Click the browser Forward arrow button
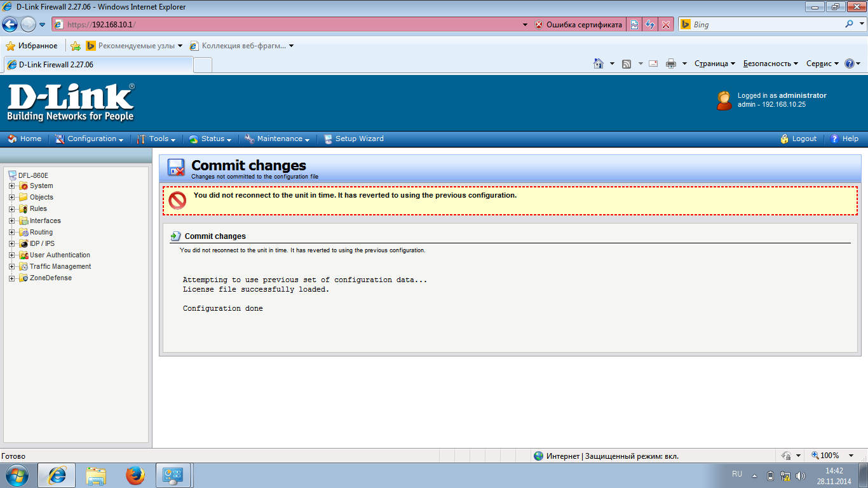 29,25
